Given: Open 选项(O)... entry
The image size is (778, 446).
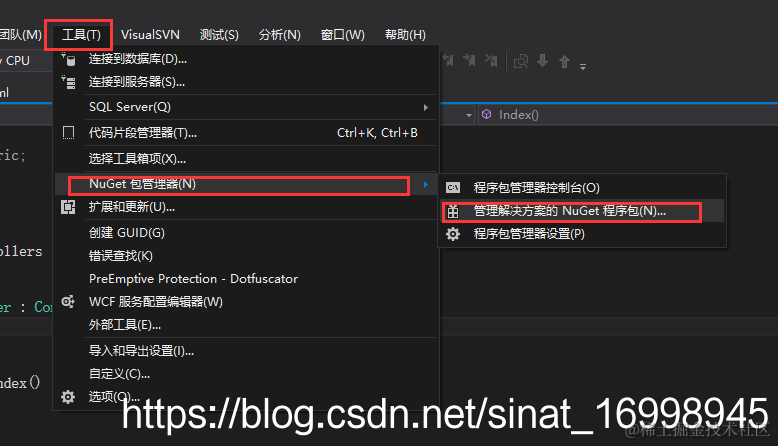Looking at the screenshot, I should tap(246, 396).
